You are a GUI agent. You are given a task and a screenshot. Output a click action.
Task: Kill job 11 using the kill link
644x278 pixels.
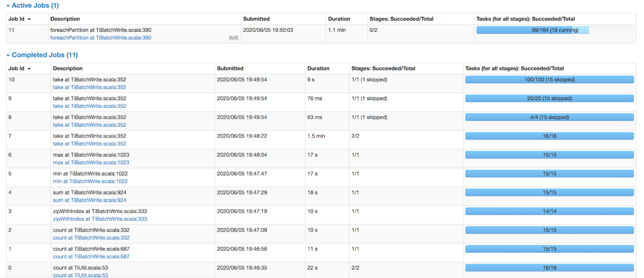[x=233, y=38]
